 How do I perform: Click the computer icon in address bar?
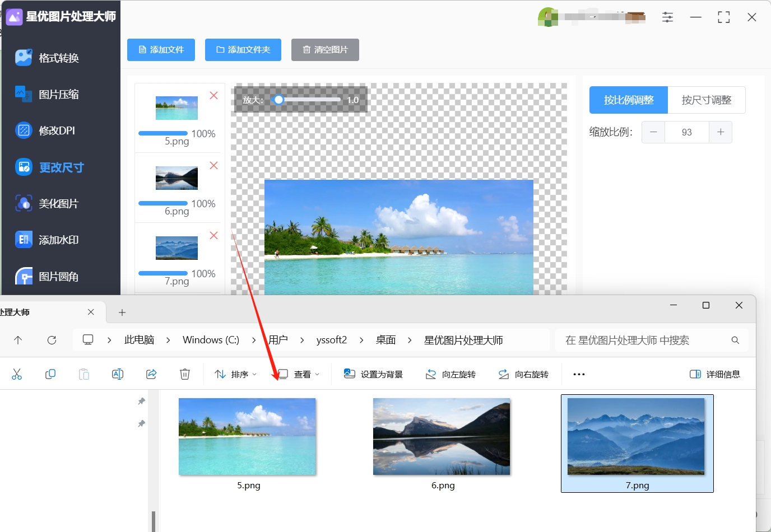click(88, 340)
